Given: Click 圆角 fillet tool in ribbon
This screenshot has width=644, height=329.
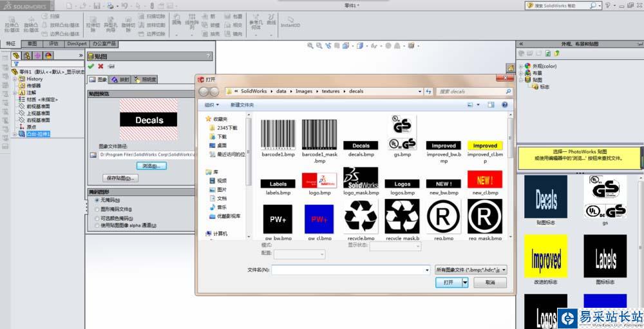Looking at the screenshot, I should (x=176, y=19).
